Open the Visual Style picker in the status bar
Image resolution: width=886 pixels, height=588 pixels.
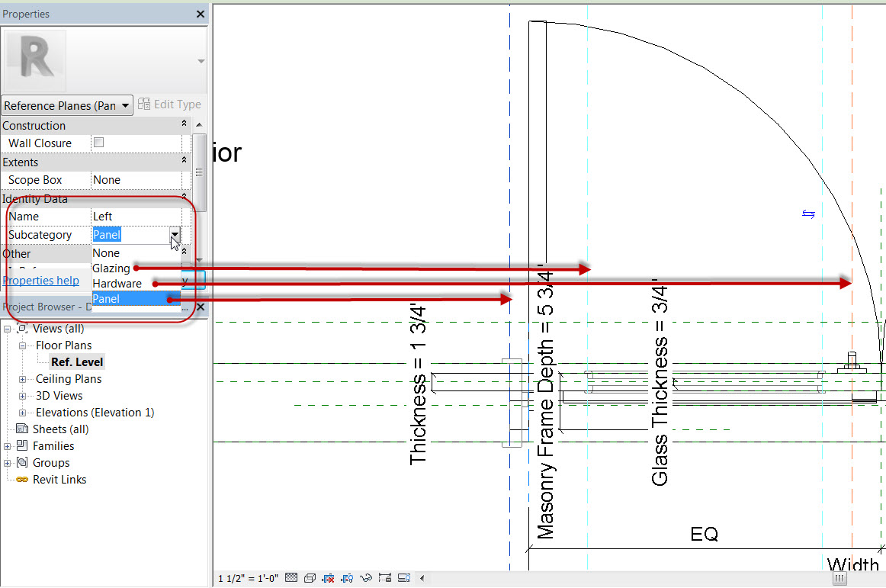tap(310, 577)
